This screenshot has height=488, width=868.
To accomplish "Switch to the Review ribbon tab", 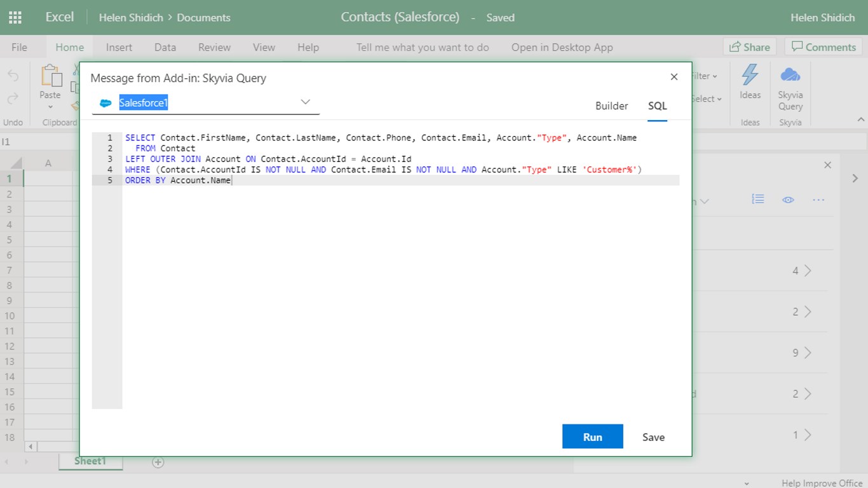I will 214,47.
